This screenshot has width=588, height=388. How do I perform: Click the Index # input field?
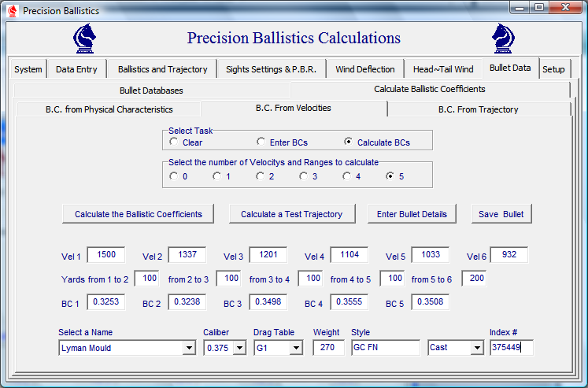511,347
